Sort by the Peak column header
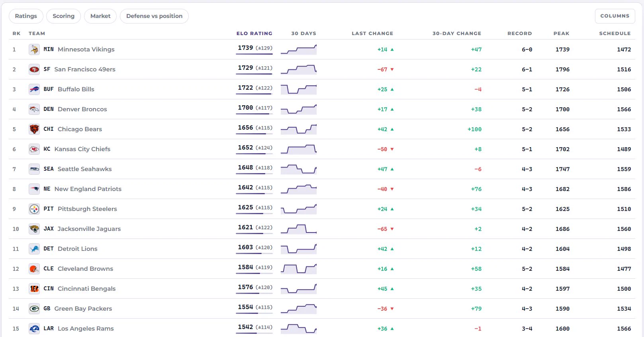The width and height of the screenshot is (644, 337). (562, 34)
